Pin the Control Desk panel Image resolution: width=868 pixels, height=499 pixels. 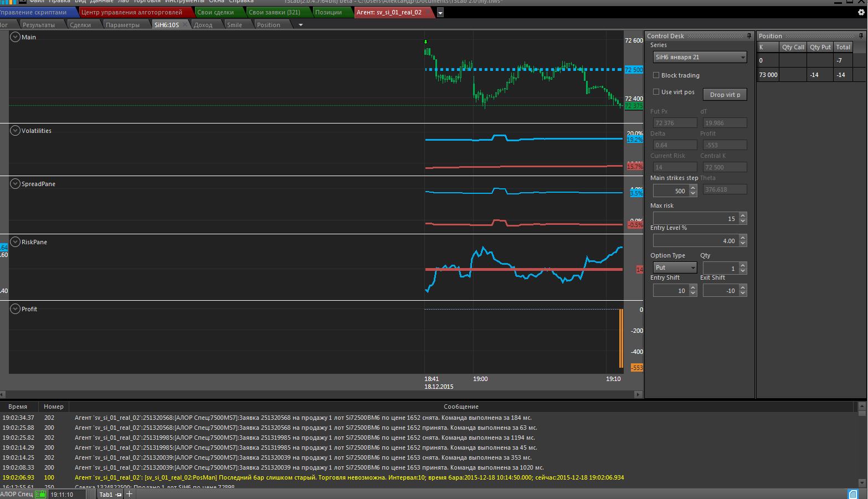749,36
